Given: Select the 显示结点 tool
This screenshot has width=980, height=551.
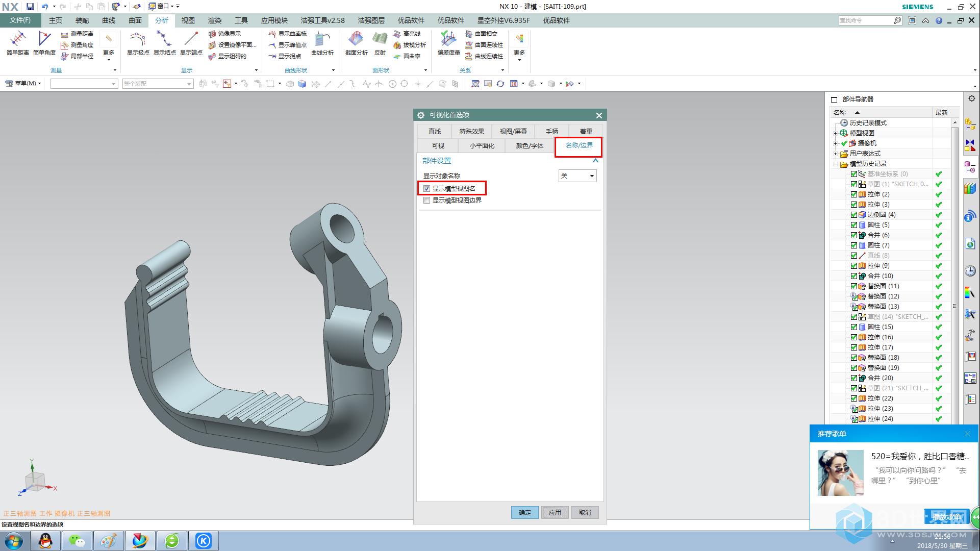Looking at the screenshot, I should [x=164, y=43].
